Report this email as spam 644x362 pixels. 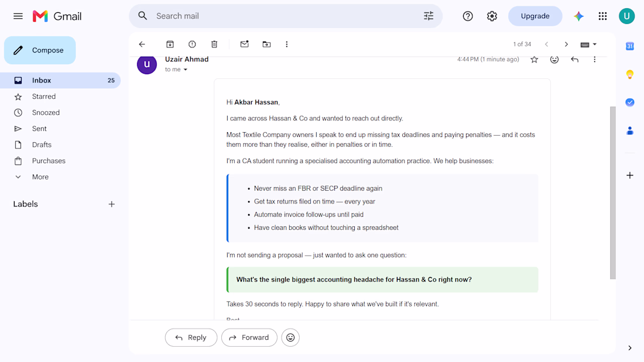[192, 44]
